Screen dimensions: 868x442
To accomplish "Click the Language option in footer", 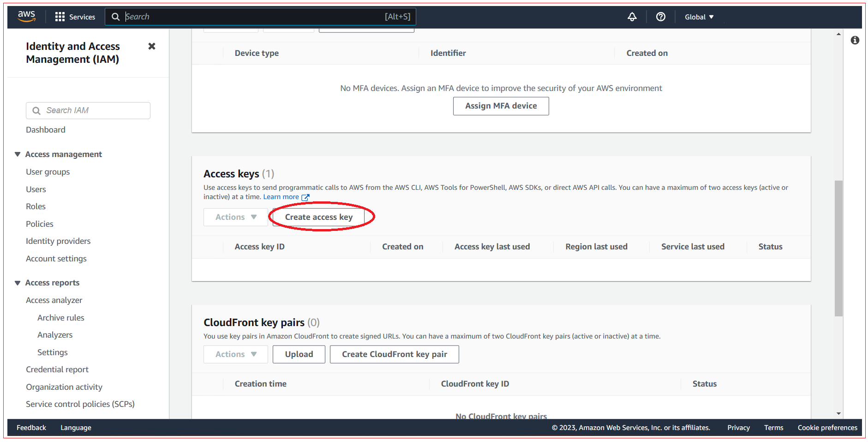I will (x=76, y=428).
